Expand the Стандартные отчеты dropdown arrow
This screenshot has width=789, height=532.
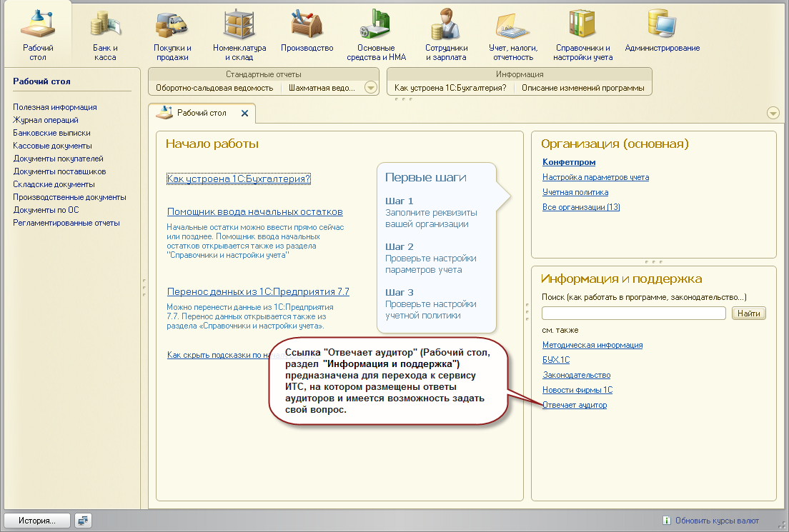pos(370,88)
